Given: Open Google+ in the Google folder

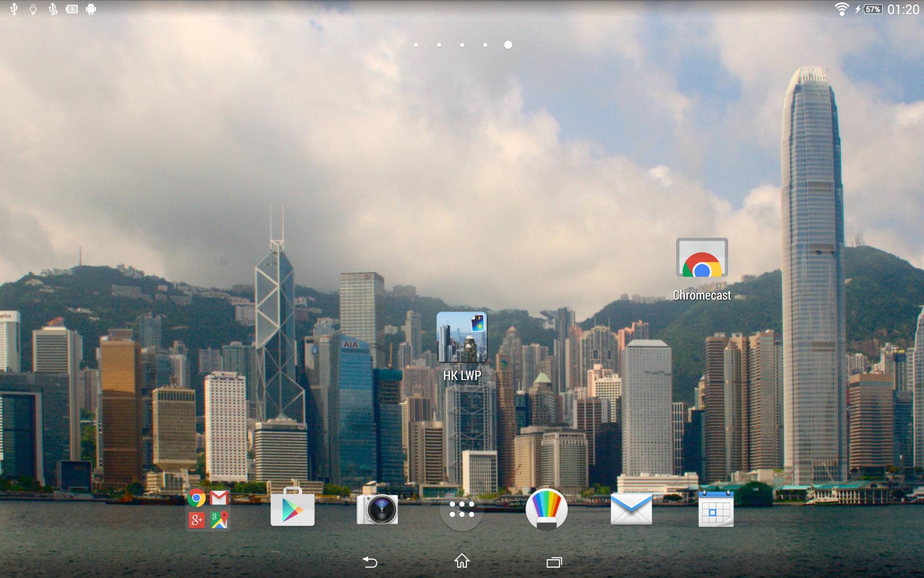Looking at the screenshot, I should coord(196,520).
